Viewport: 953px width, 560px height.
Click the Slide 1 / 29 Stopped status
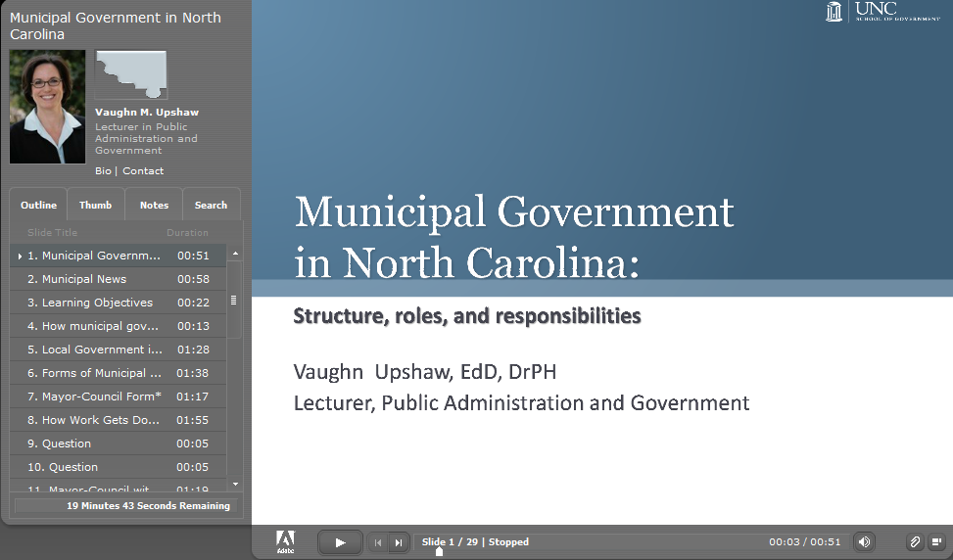click(475, 541)
